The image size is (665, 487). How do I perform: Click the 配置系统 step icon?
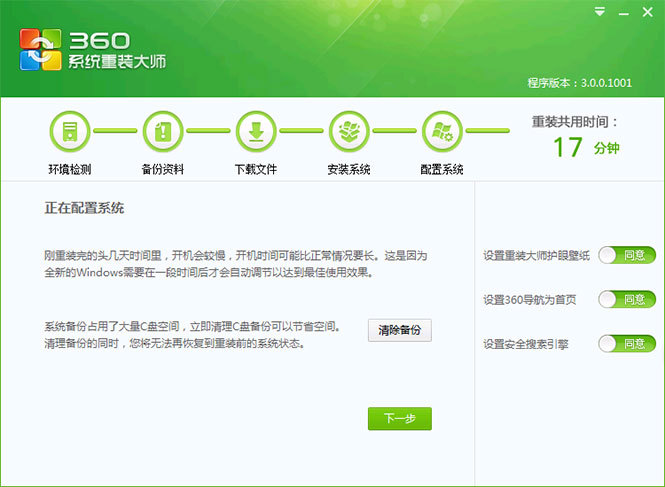pos(442,132)
